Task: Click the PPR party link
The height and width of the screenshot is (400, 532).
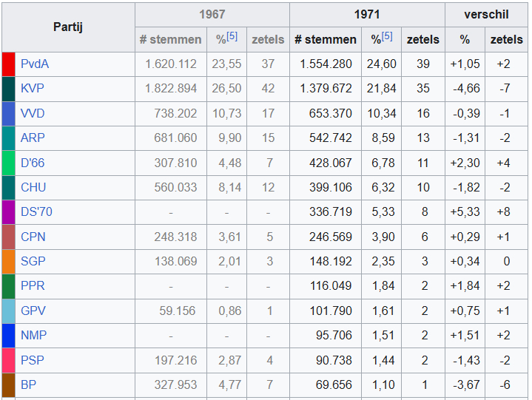Action: point(33,286)
